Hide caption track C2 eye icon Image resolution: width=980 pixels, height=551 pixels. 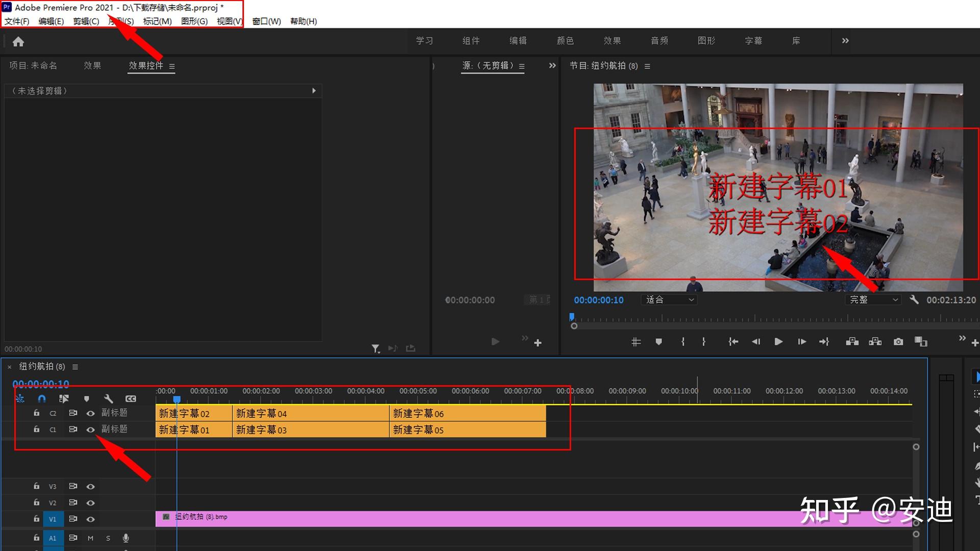(90, 413)
